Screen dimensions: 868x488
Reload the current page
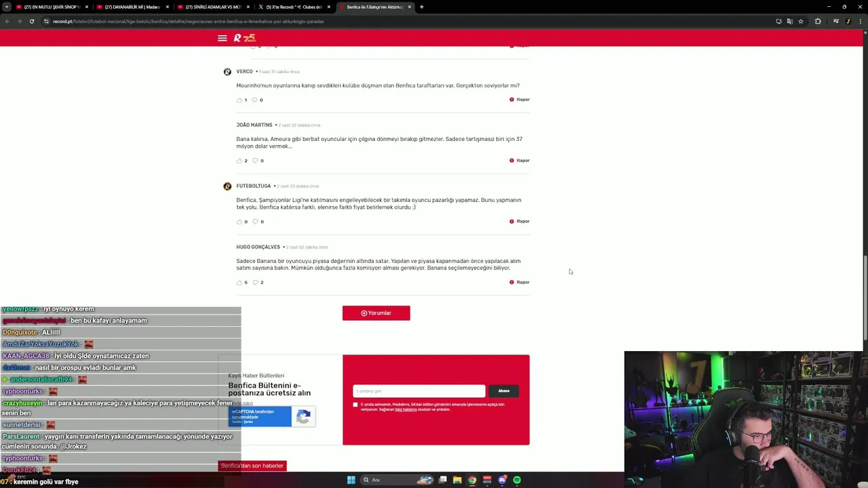coord(32,21)
